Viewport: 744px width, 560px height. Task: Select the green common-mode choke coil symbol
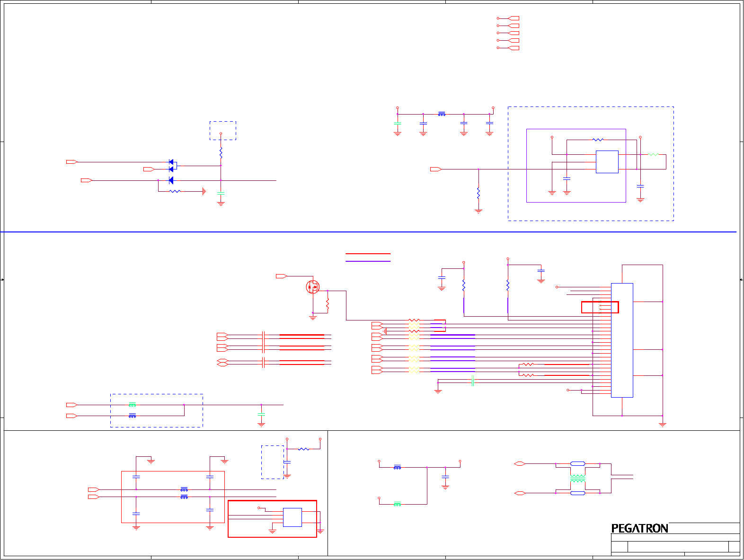coord(578,479)
